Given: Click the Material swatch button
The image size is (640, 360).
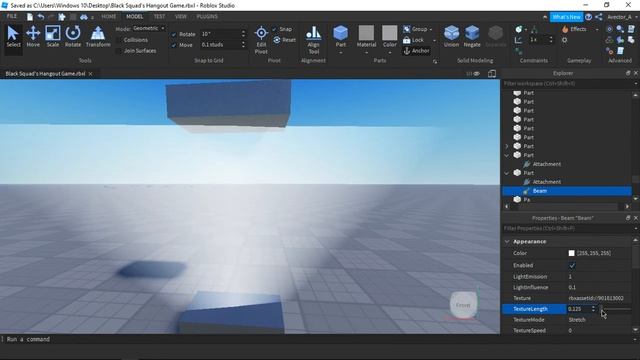Looking at the screenshot, I should click(x=366, y=33).
